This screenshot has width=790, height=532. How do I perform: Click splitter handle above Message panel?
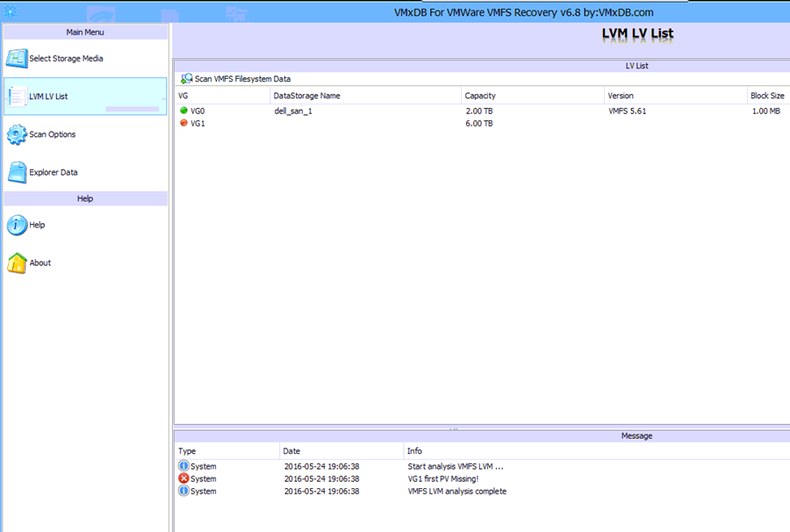click(x=454, y=428)
